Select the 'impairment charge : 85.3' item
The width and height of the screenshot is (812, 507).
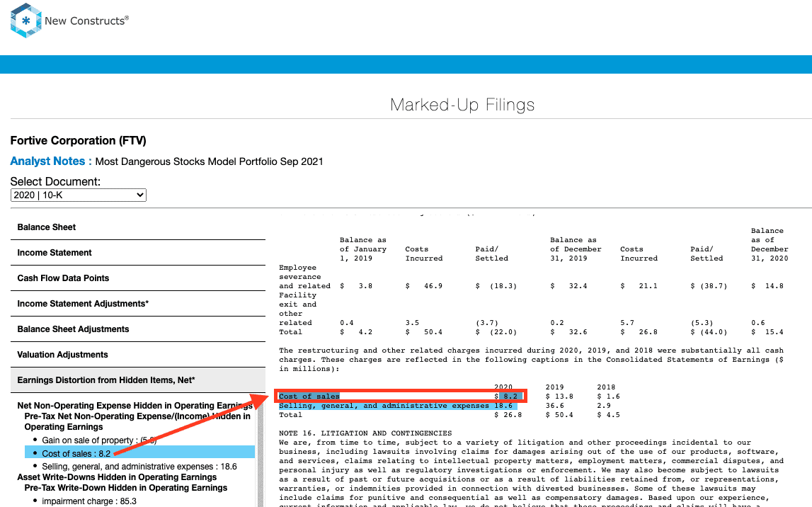(x=89, y=501)
